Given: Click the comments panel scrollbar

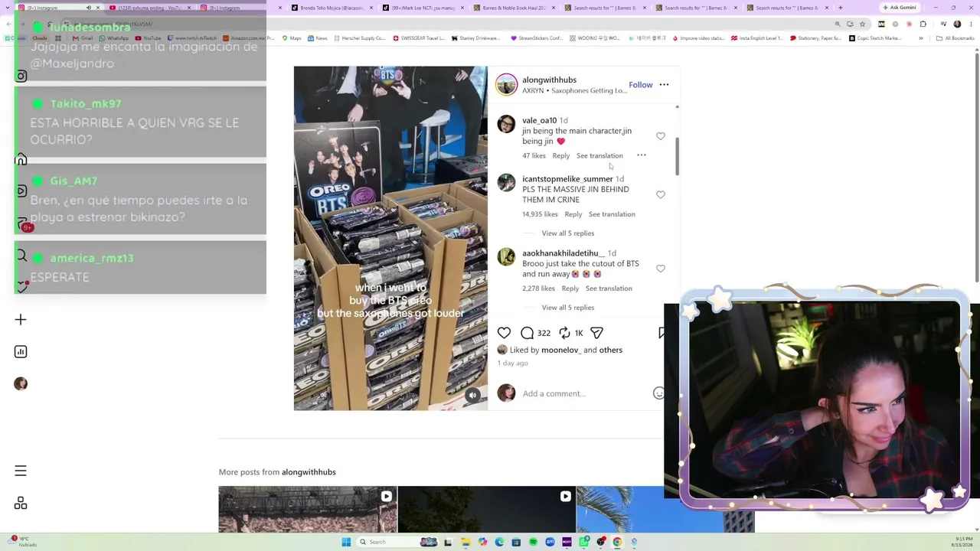Looking at the screenshot, I should pos(677,157).
